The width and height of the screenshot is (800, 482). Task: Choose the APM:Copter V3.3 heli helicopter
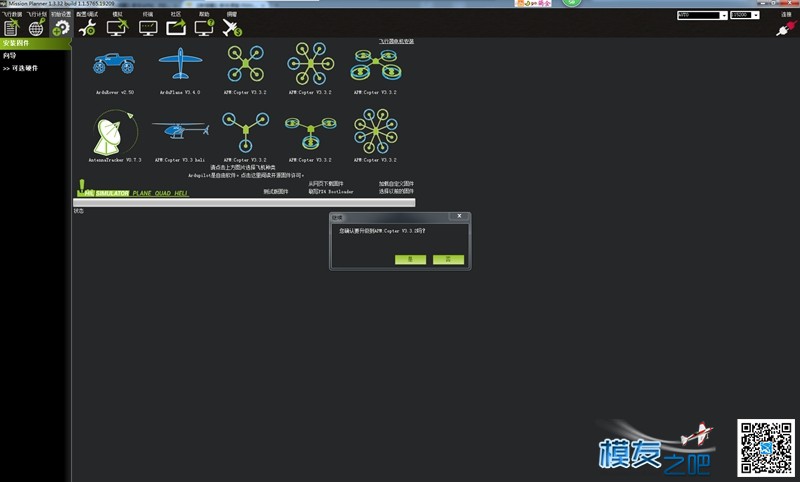[180, 130]
